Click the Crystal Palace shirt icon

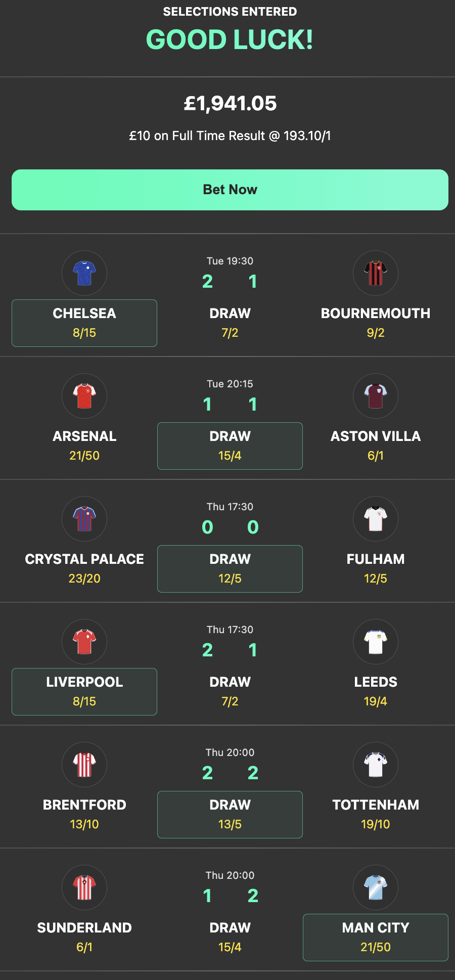click(84, 519)
